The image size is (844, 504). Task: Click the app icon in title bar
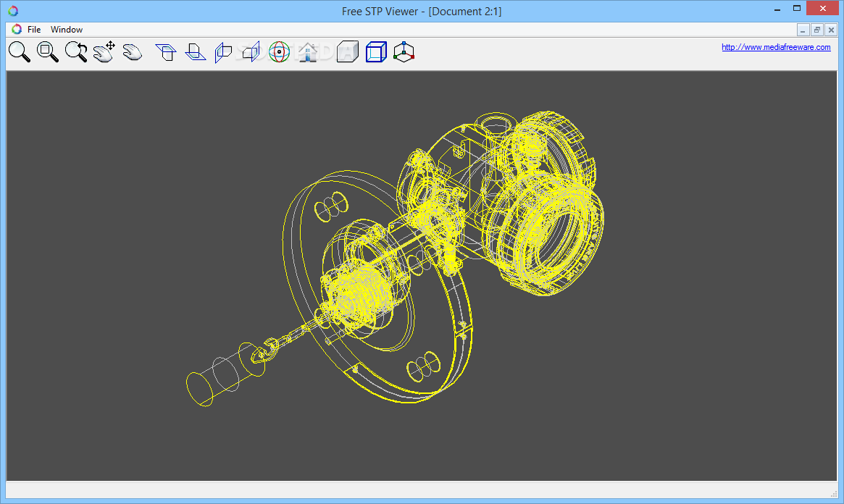pos(13,11)
